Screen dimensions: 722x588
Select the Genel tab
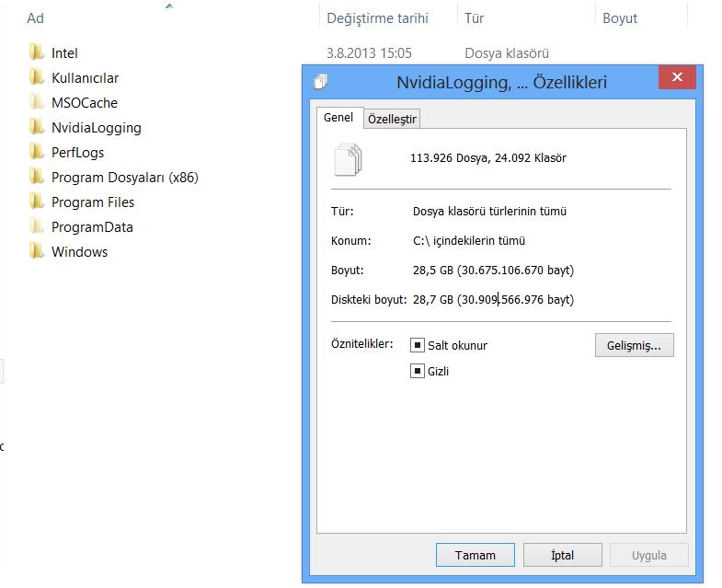tap(338, 119)
